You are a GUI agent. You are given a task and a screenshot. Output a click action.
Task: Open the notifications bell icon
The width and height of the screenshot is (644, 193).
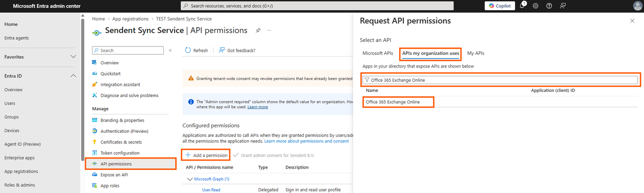pos(522,6)
